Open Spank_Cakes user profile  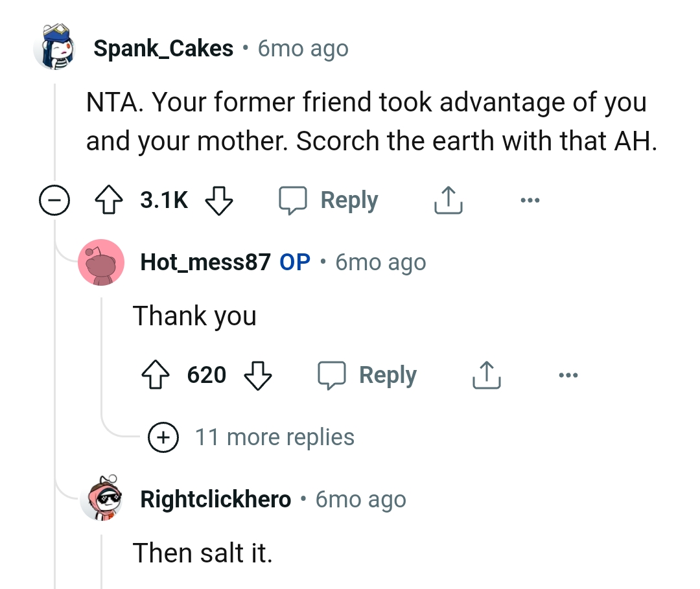tap(163, 49)
